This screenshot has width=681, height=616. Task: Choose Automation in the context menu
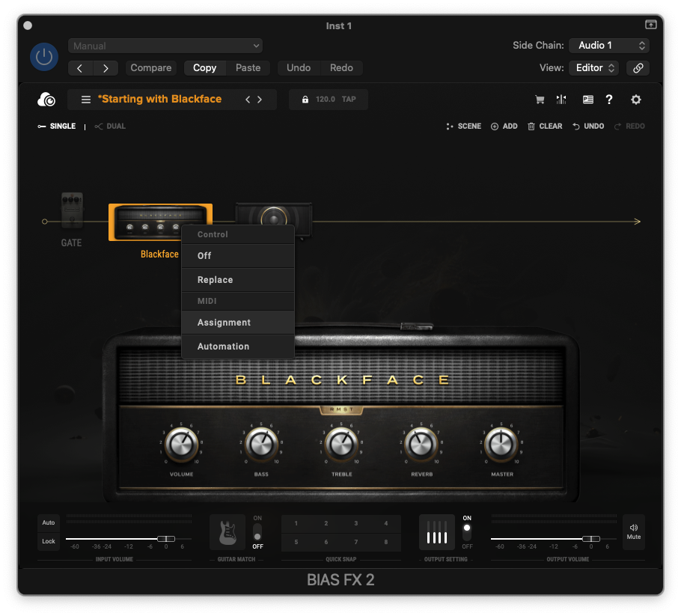click(238, 347)
